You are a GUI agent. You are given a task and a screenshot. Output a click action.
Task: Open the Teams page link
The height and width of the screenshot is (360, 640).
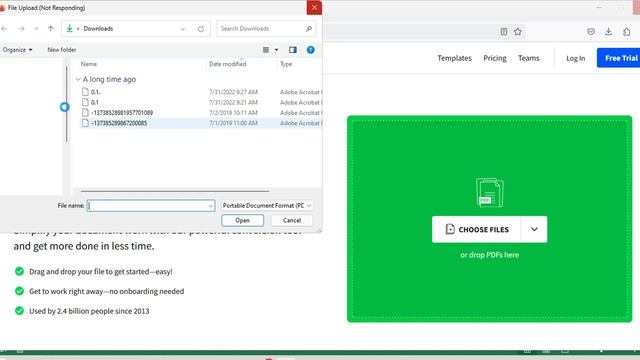pos(529,58)
